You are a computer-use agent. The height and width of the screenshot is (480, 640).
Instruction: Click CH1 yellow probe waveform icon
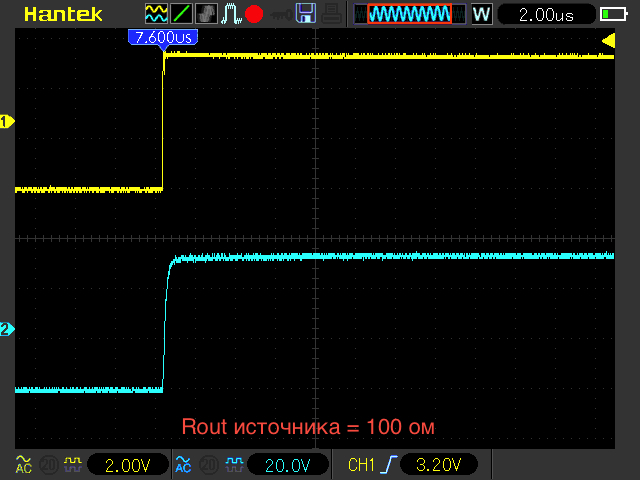(73, 464)
